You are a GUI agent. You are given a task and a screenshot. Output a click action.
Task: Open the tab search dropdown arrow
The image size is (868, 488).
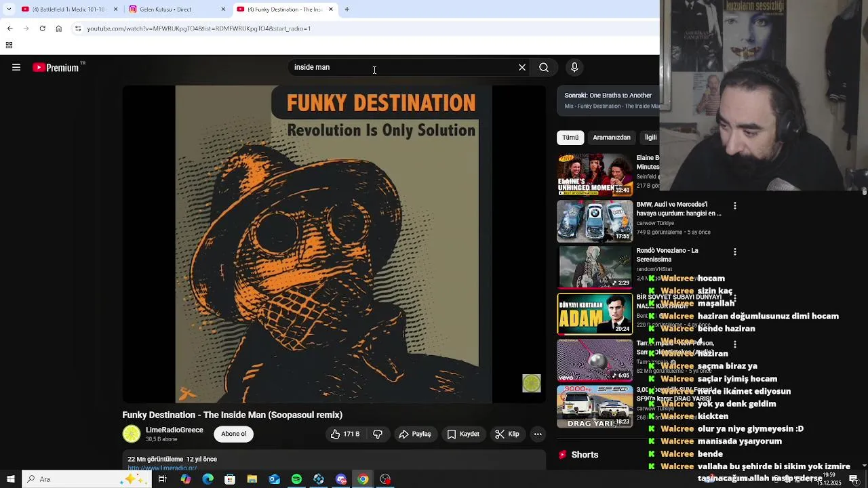tap(9, 9)
